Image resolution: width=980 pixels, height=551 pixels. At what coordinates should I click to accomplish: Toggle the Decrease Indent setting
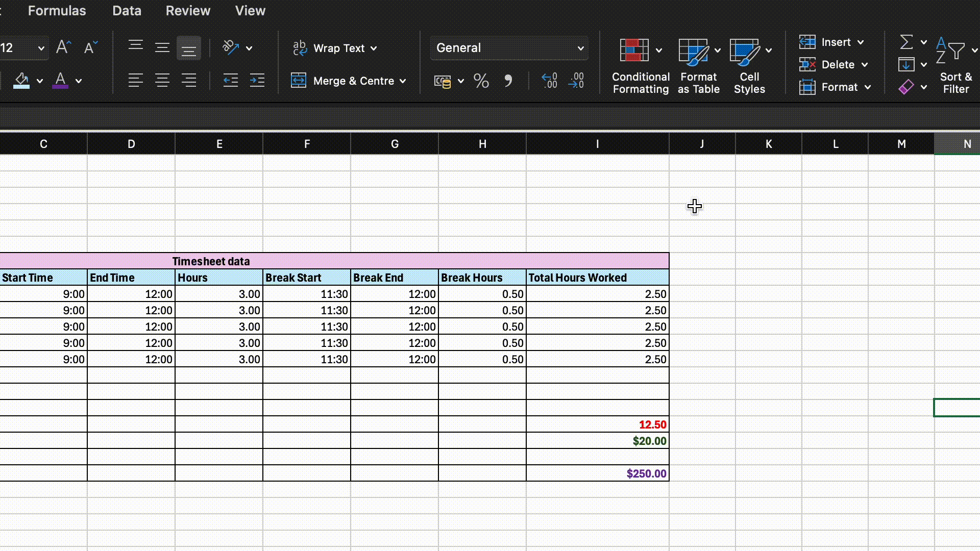pos(230,80)
